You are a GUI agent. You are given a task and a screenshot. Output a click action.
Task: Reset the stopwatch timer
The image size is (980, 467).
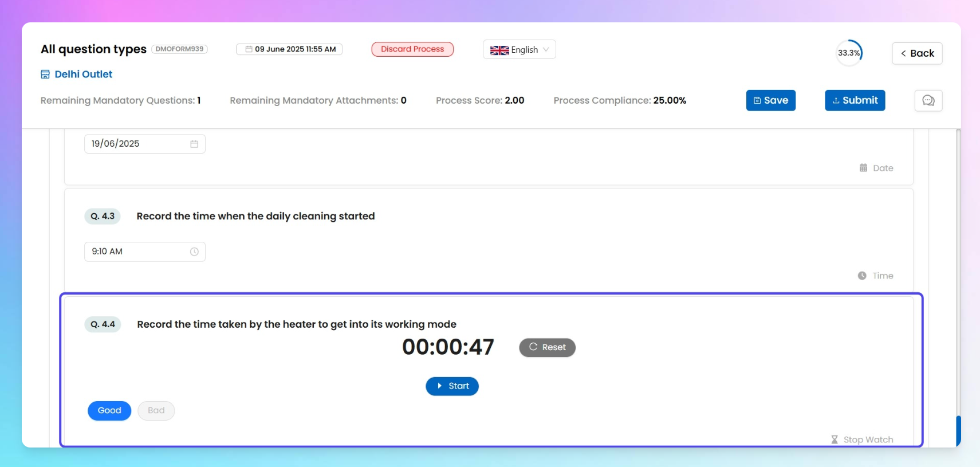pos(547,347)
